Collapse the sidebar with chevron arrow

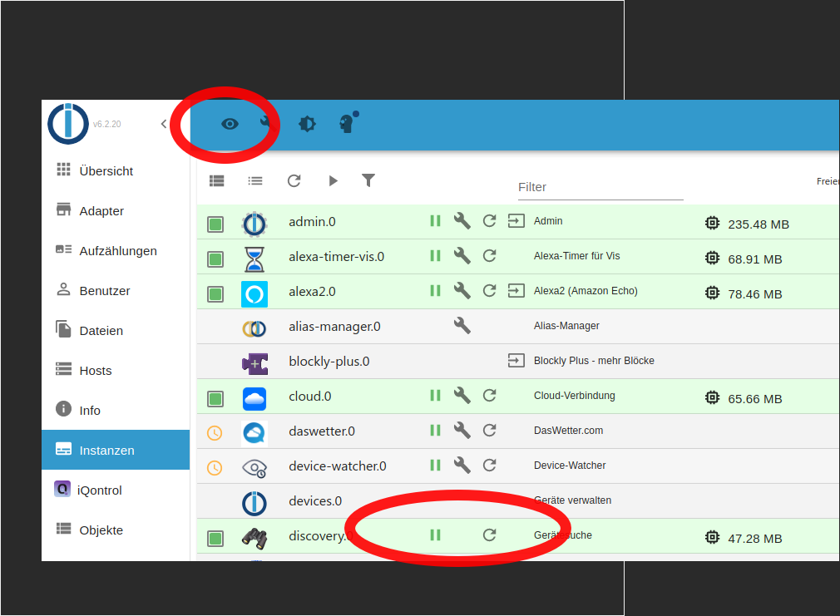click(164, 124)
